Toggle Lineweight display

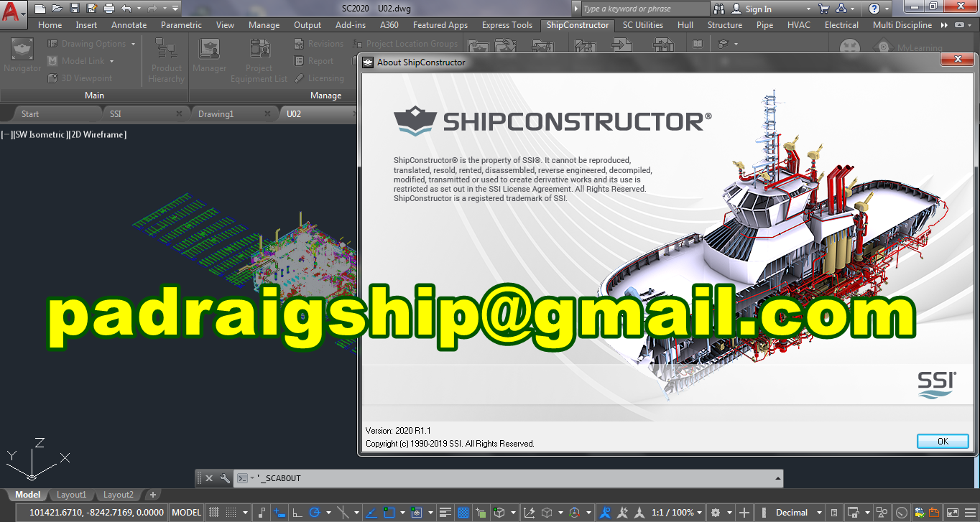[x=445, y=513]
